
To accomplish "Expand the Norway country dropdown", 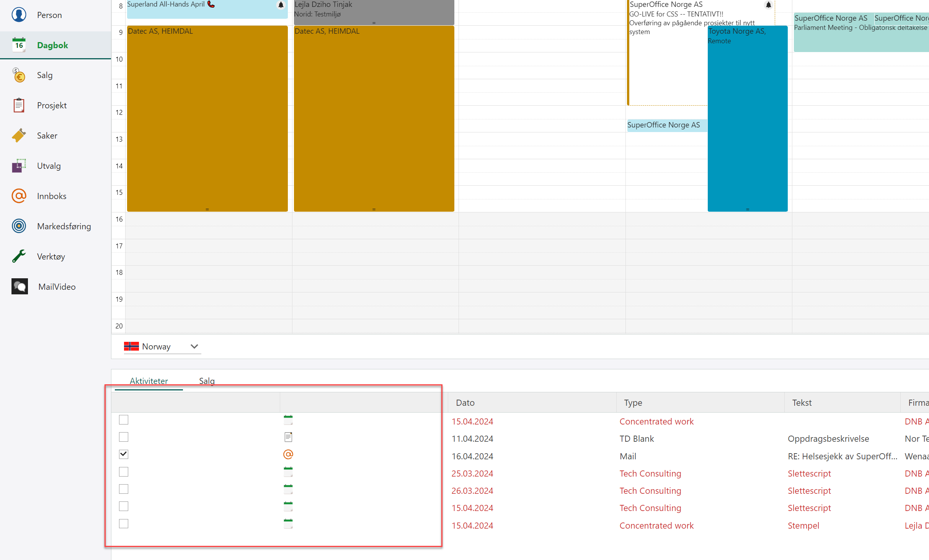I will tap(194, 346).
